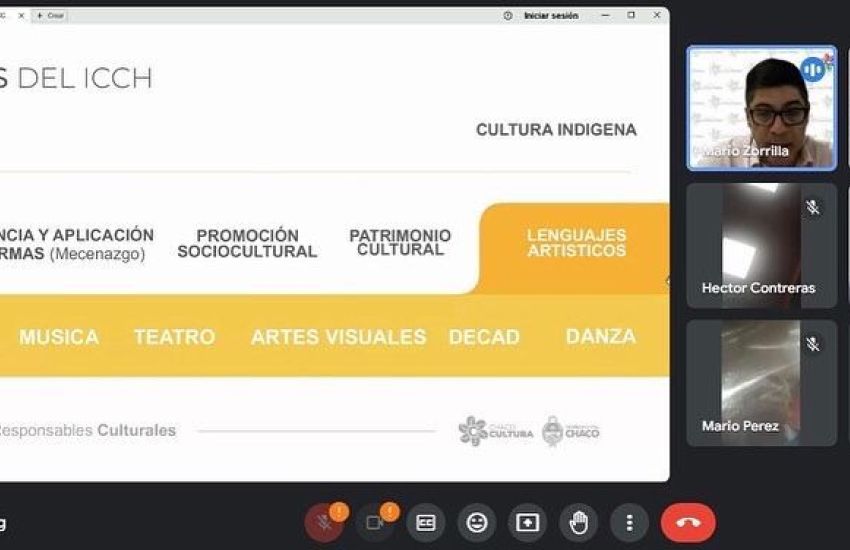Screen dimensions: 850x550
Task: Click the speaking indicator on Mario Zorrilla
Action: click(812, 69)
